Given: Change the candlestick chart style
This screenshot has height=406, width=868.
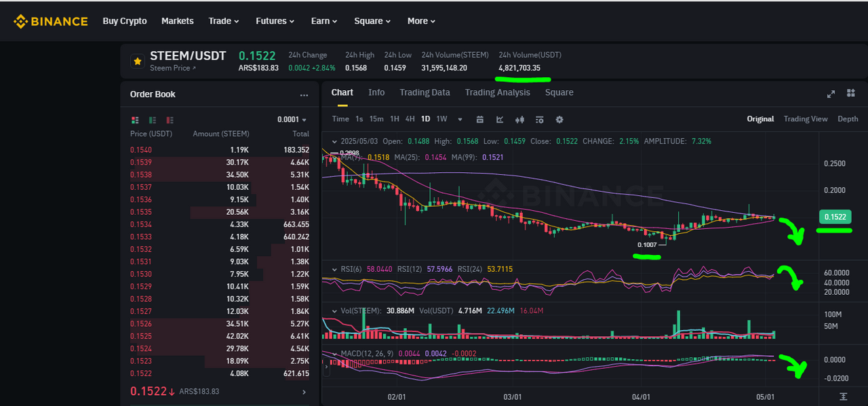Looking at the screenshot, I should pos(520,119).
